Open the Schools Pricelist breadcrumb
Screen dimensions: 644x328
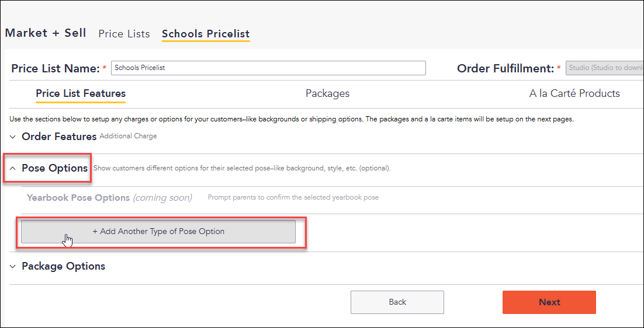click(206, 34)
